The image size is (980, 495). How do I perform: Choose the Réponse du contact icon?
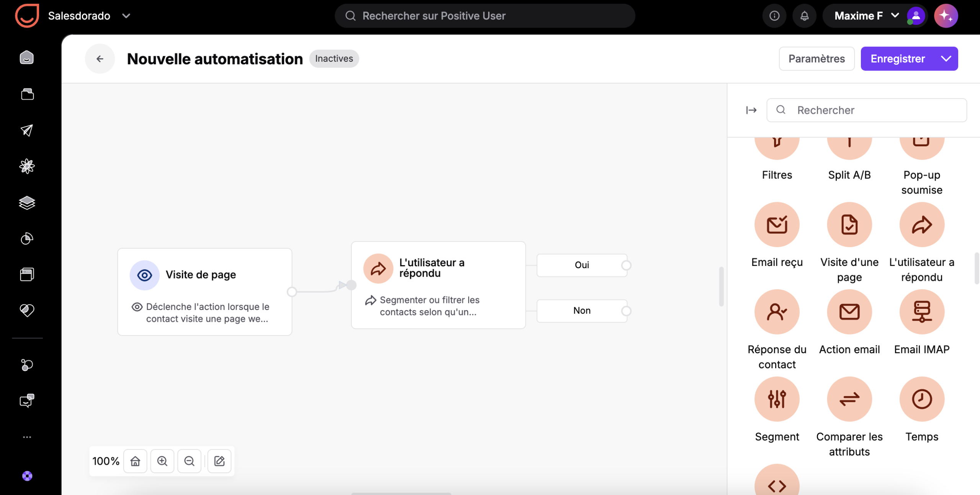coord(777,312)
